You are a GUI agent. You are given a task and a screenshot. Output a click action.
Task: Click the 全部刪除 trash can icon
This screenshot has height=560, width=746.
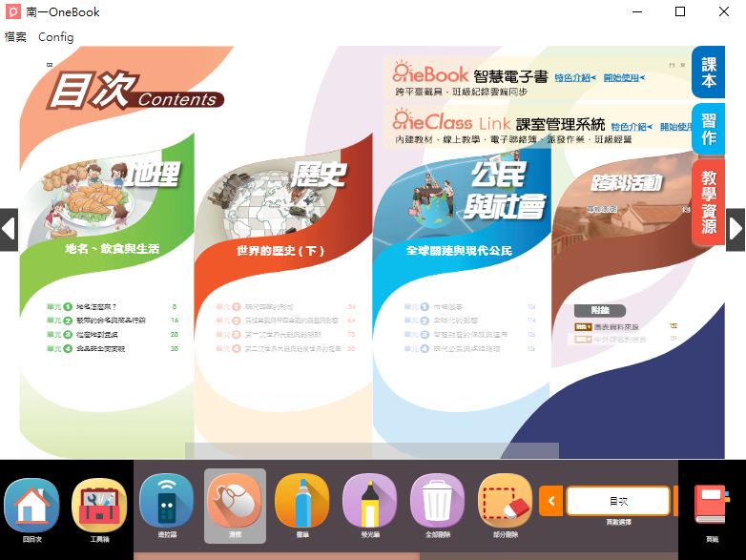pos(438,502)
